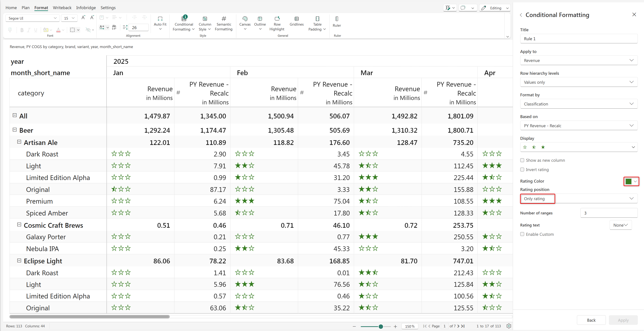This screenshot has width=644, height=331.
Task: Click the Number of ranges field
Action: [x=609, y=213]
